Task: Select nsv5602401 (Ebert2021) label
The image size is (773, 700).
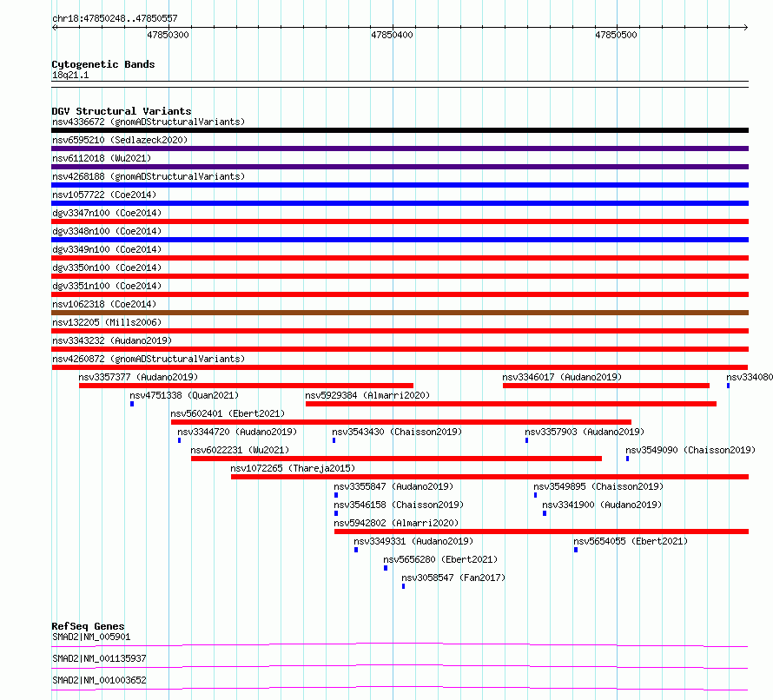Action: coord(228,413)
